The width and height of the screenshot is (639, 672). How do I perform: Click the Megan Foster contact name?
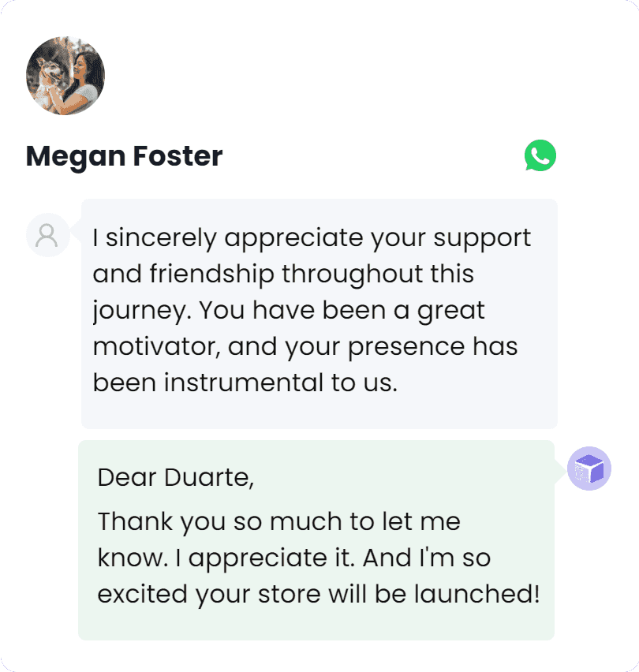124,156
